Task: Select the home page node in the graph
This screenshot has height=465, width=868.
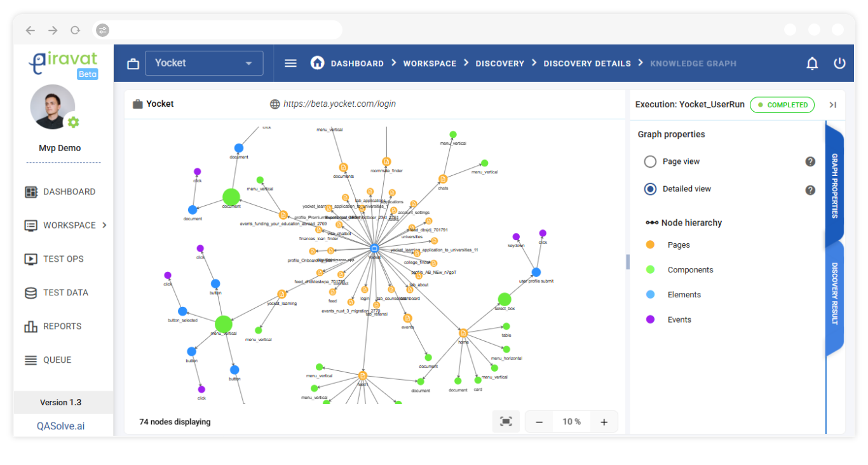Action: pos(463,333)
